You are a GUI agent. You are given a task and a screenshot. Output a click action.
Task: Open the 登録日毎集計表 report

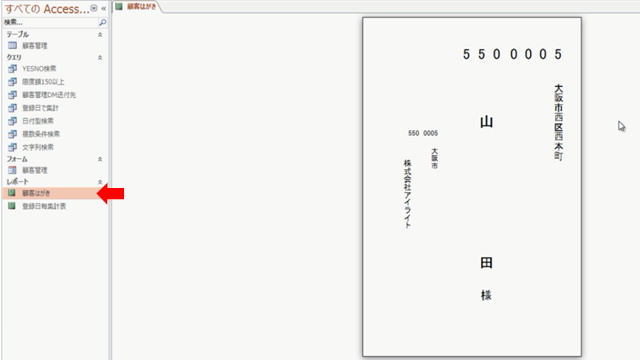click(x=44, y=206)
